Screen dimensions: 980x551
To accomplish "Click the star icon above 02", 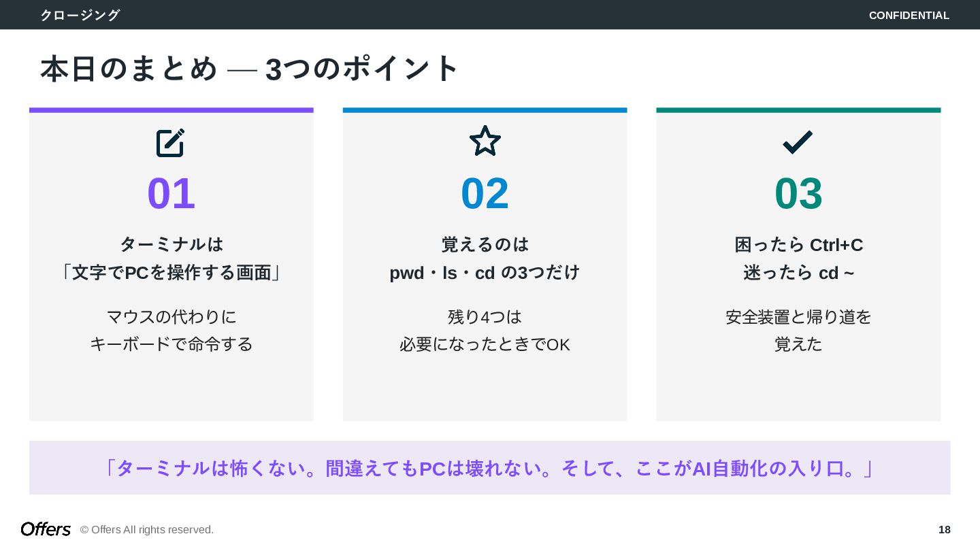I will (485, 141).
